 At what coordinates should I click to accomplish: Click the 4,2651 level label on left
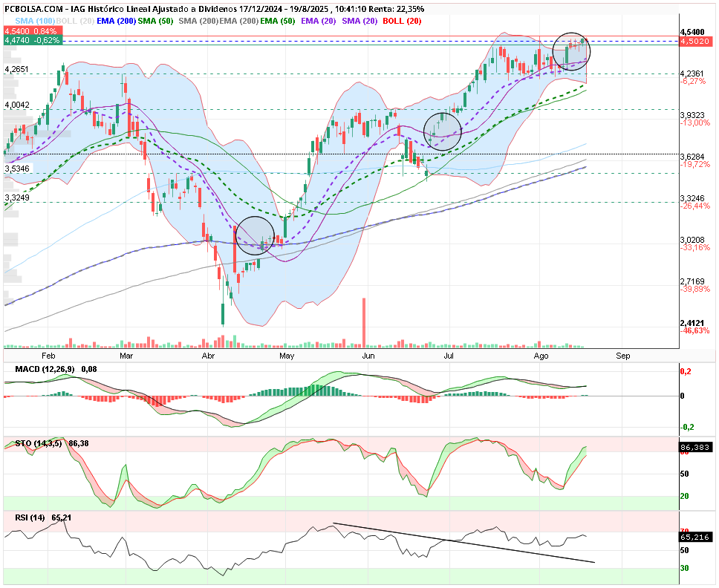tap(16, 69)
